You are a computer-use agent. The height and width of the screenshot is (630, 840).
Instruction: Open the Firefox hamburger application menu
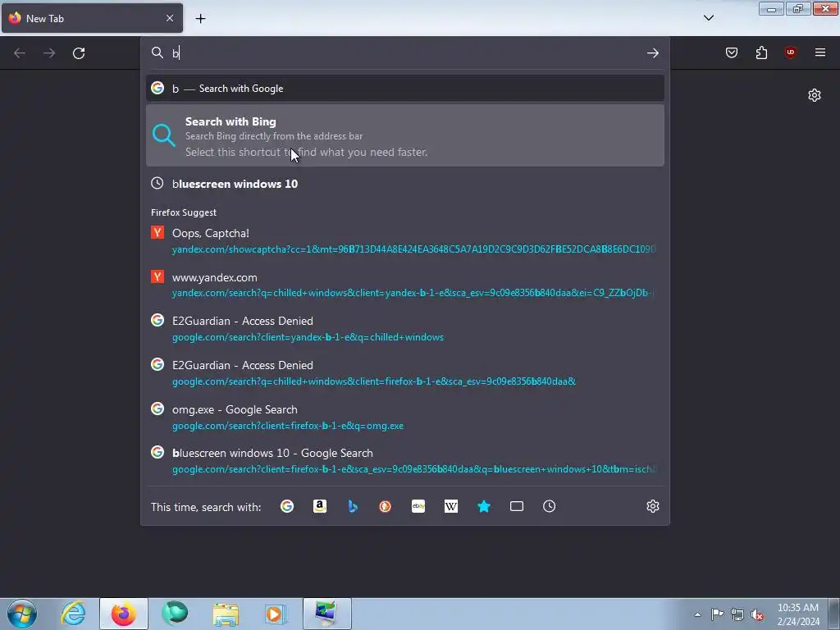(819, 52)
